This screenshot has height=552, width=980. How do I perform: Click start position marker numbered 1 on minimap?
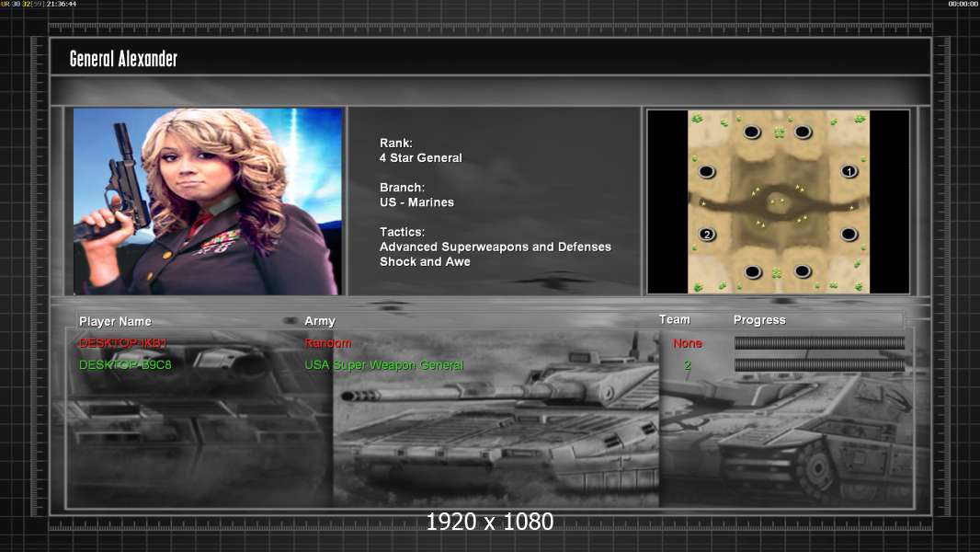click(x=849, y=171)
